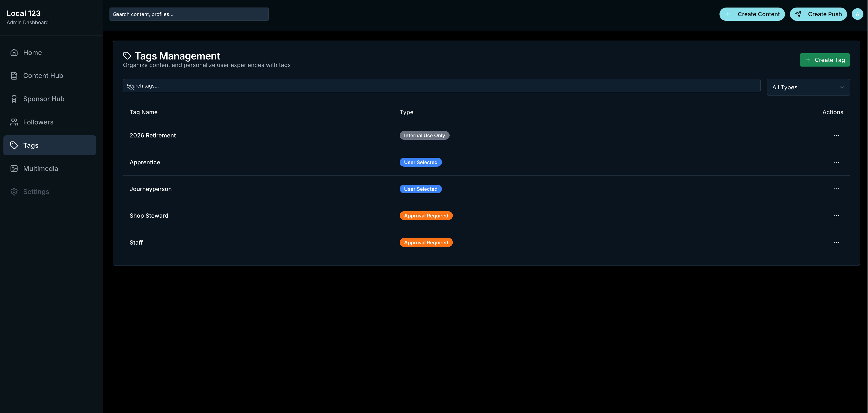Open actions menu for Shop Steward

click(837, 215)
